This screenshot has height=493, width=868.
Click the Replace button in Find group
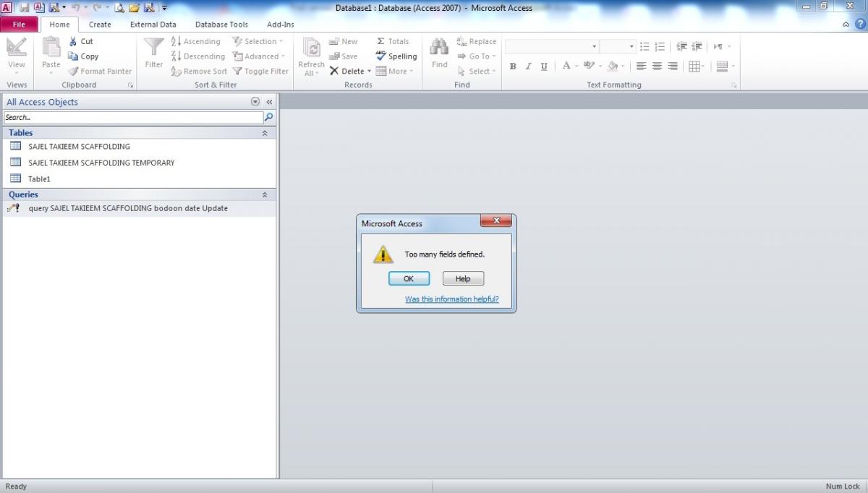click(476, 41)
